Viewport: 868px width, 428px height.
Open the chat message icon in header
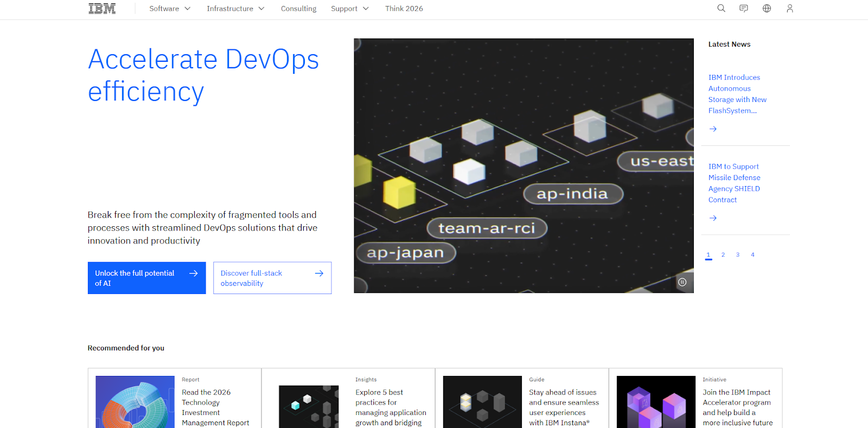pos(744,9)
